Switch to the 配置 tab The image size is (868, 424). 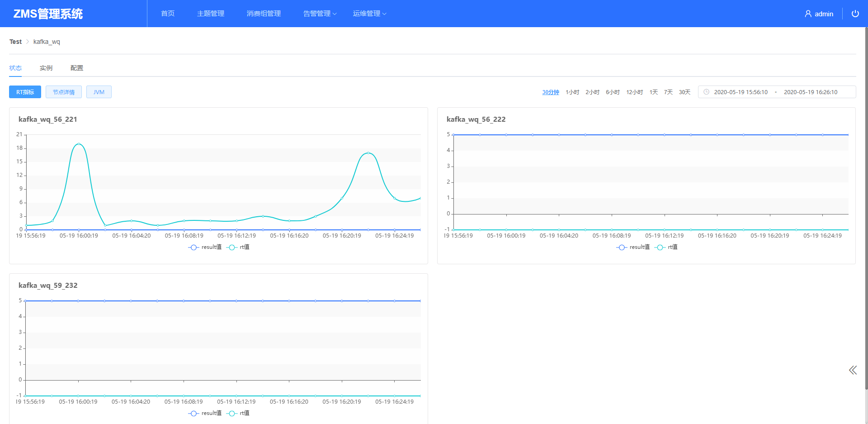[x=77, y=68]
